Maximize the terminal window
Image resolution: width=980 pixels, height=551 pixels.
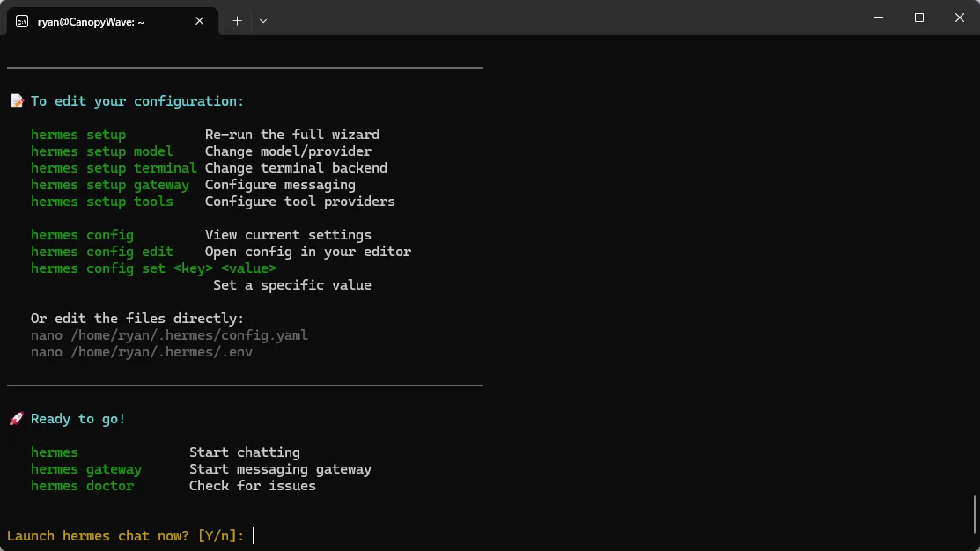(918, 18)
